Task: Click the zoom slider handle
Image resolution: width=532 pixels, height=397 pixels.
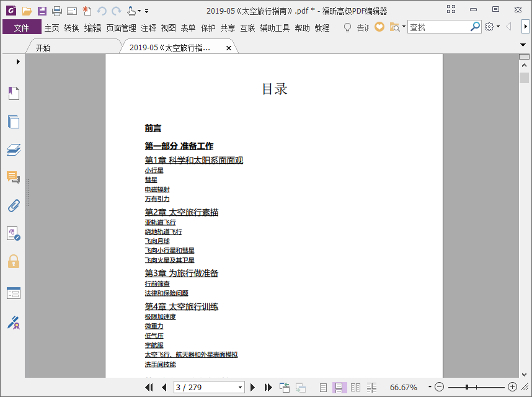Action: coord(467,387)
